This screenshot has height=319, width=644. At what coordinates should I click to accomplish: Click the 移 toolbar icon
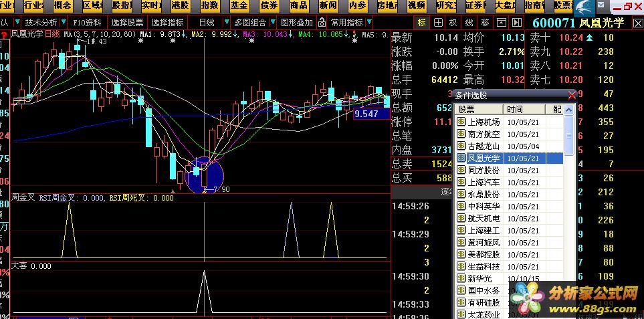(x=485, y=22)
